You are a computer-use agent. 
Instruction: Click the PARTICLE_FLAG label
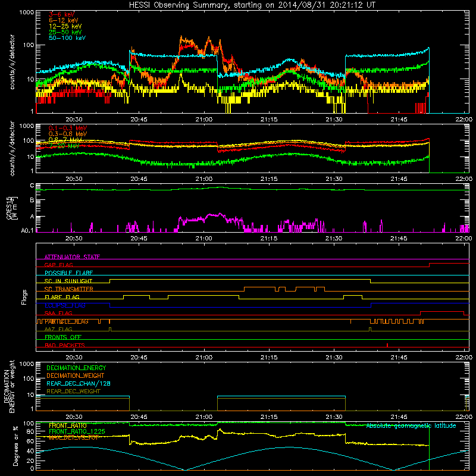[67, 321]
